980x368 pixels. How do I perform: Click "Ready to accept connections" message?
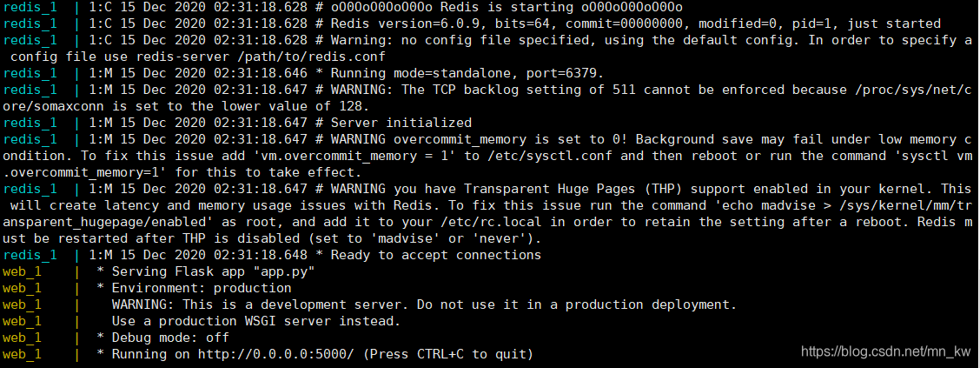pos(435,255)
